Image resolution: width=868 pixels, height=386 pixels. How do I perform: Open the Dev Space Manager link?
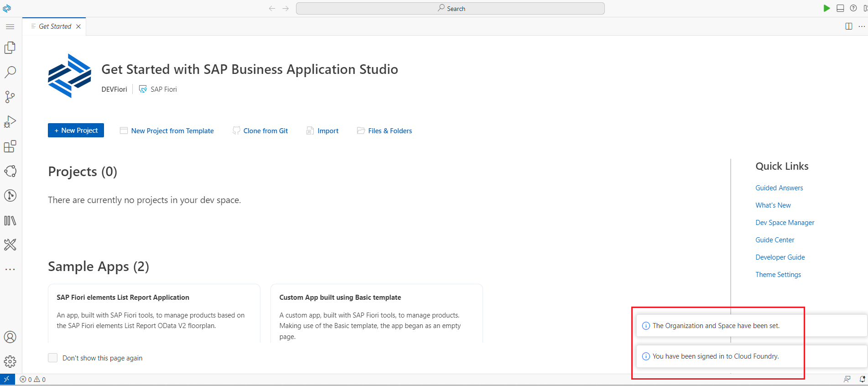point(785,223)
